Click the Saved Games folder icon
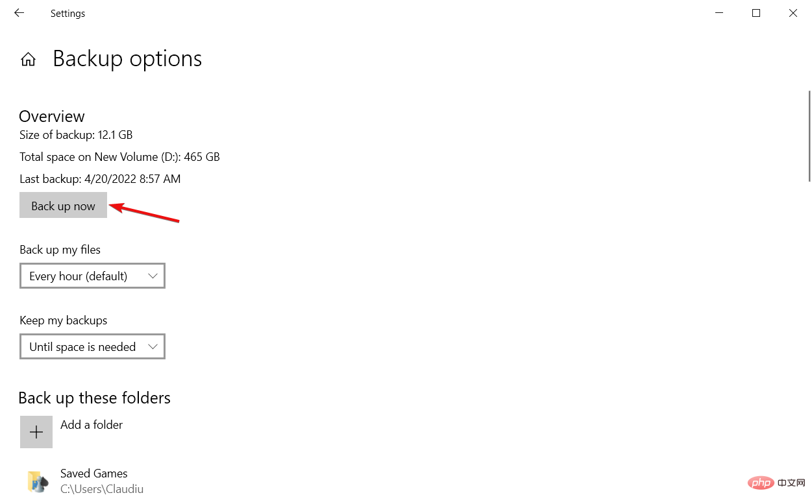812x504 pixels. (x=38, y=481)
